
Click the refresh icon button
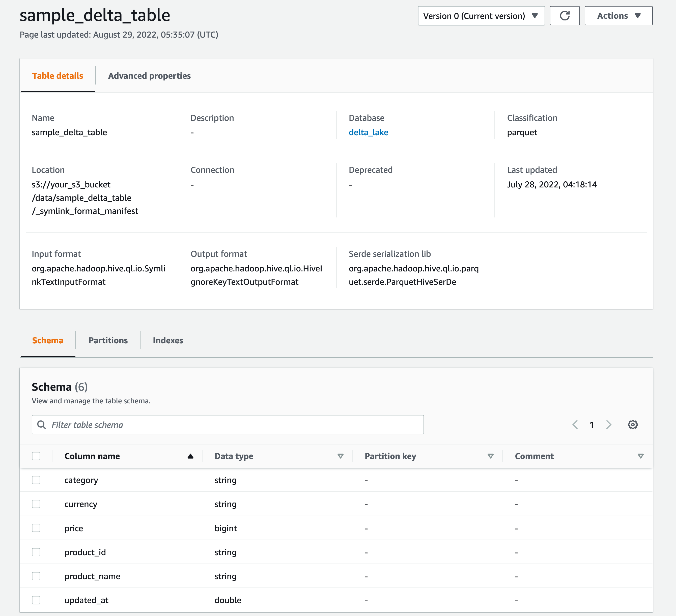564,16
